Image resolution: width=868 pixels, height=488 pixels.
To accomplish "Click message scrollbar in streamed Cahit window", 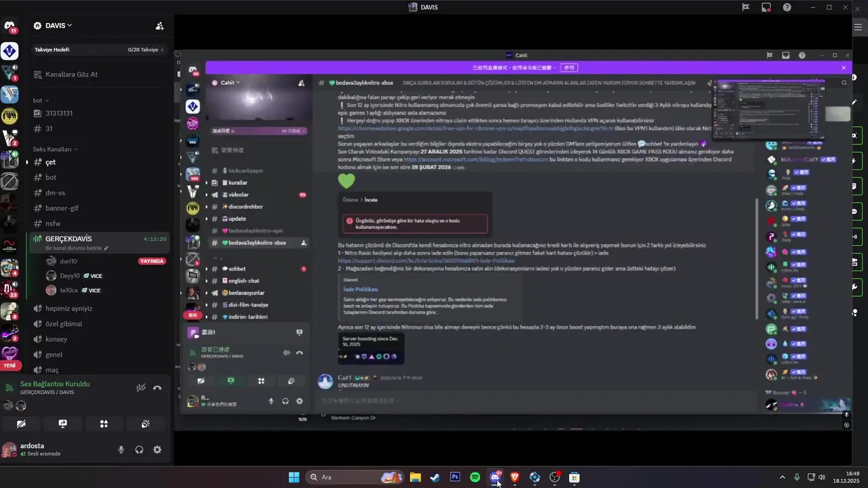I will pyautogui.click(x=757, y=258).
